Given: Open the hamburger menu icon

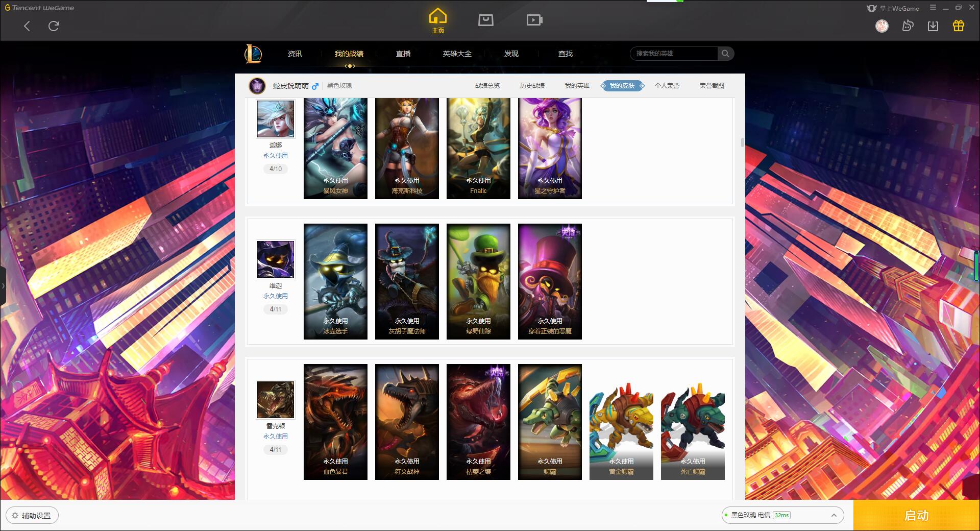Looking at the screenshot, I should coord(933,8).
